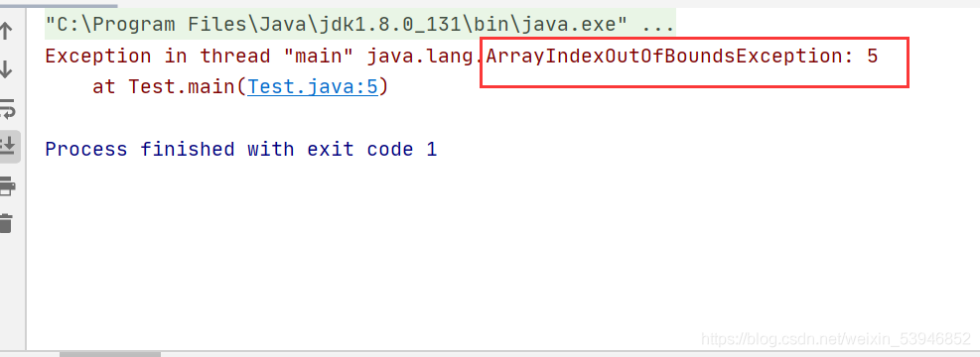Click the 'ArrayIndexOutOfBoundsException: 5' text

coord(682,57)
